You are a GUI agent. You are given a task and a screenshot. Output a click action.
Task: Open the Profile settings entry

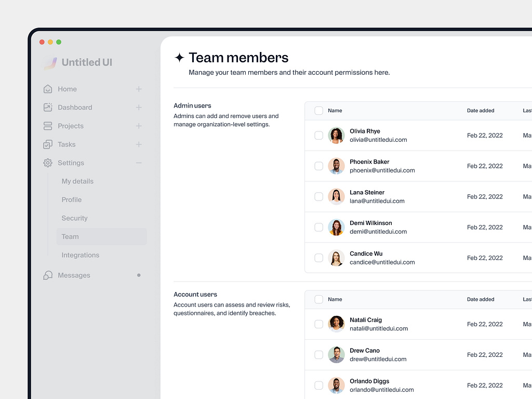click(71, 199)
